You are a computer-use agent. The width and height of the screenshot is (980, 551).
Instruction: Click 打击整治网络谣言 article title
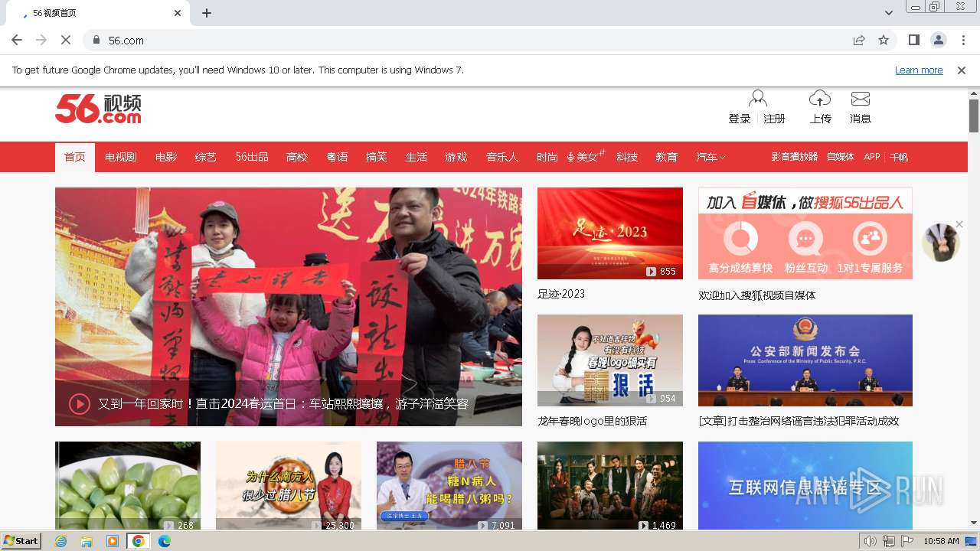tap(799, 421)
